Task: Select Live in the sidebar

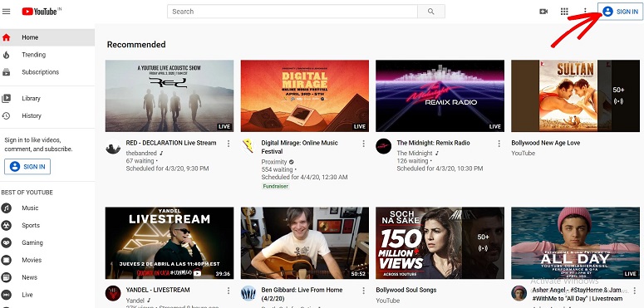Action: tap(47, 295)
